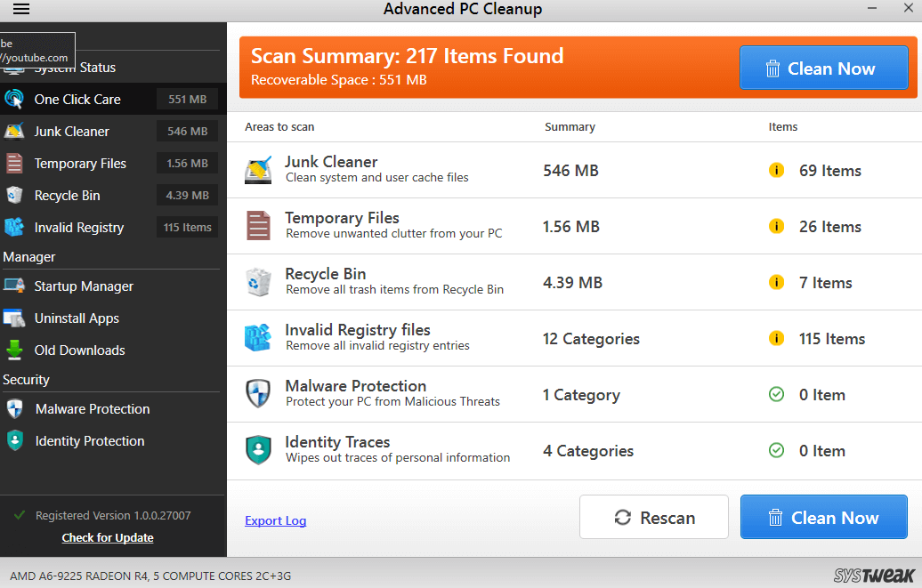Click green checkmark icon in Malware Protection row

pyautogui.click(x=776, y=395)
